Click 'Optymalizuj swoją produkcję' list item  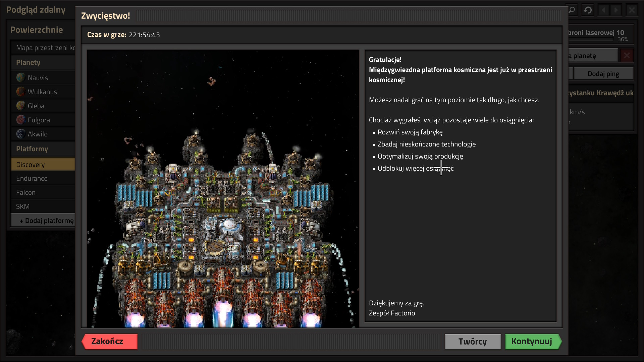click(x=420, y=156)
